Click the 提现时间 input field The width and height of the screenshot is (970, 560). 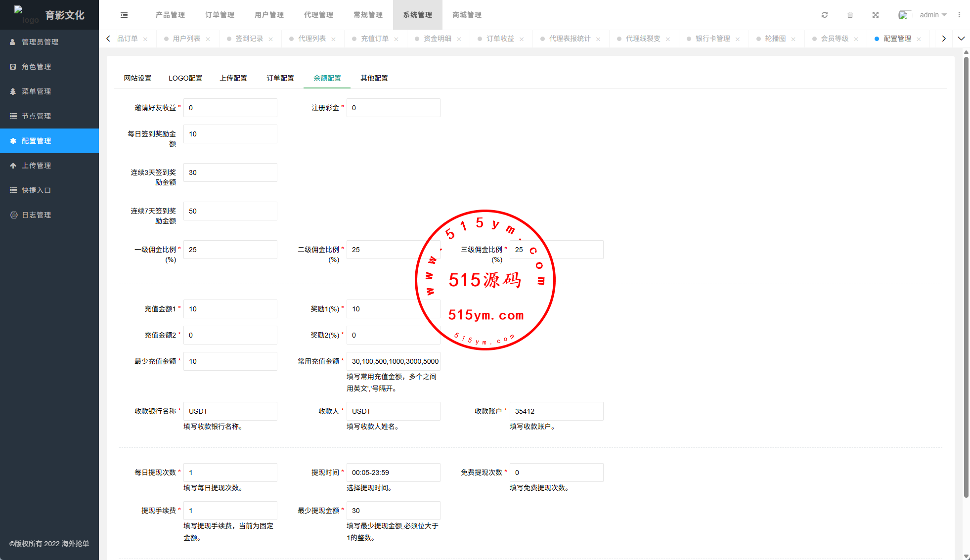[393, 473]
